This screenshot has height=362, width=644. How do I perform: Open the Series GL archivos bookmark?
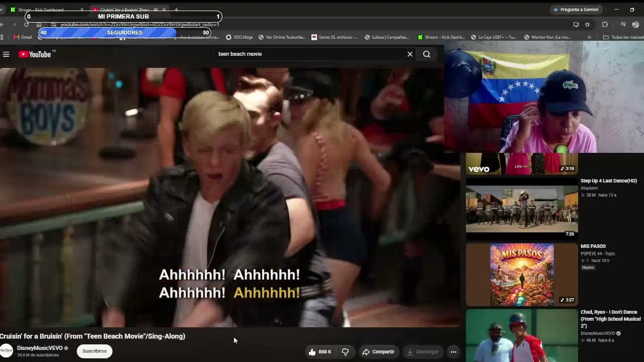[335, 37]
